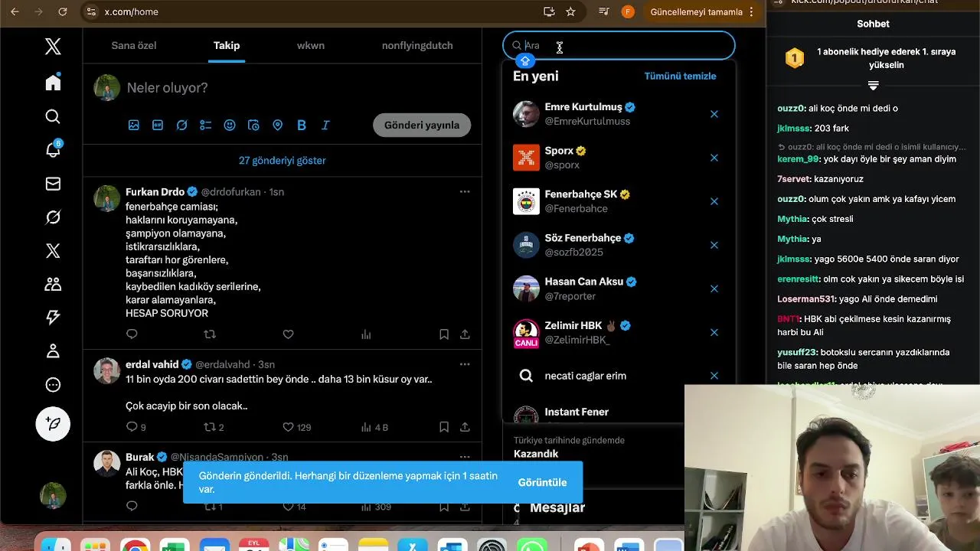
Task: Open More circle icon in sidebar
Action: coord(53,385)
